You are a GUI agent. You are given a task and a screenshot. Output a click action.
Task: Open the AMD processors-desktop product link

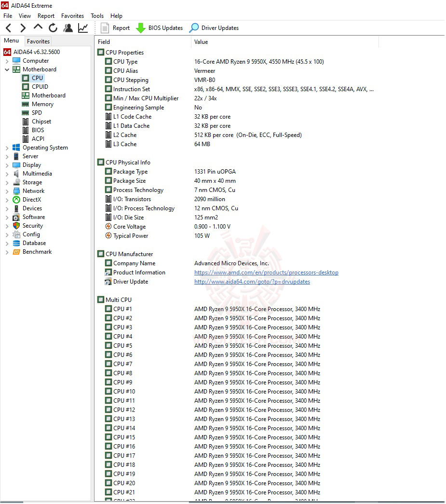pos(266,272)
